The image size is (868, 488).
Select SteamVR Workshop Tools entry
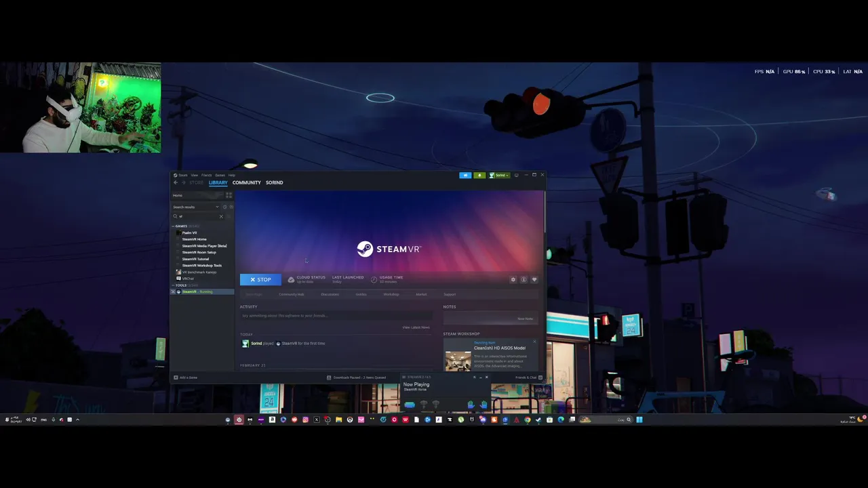(201, 266)
